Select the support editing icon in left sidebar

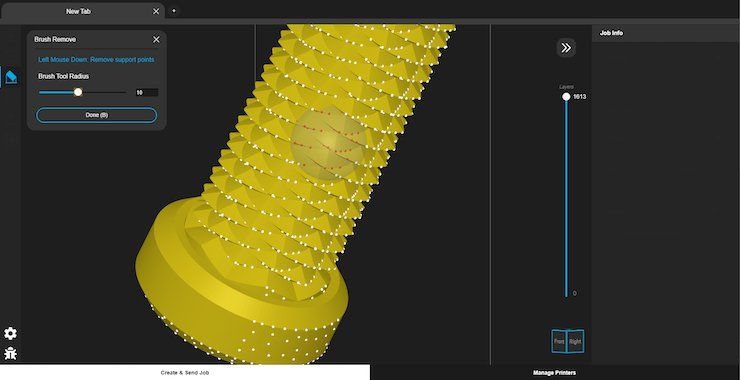[x=11, y=77]
